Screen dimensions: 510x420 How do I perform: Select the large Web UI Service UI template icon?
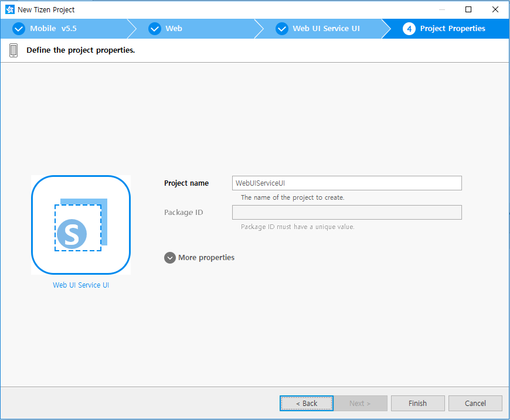(x=81, y=225)
